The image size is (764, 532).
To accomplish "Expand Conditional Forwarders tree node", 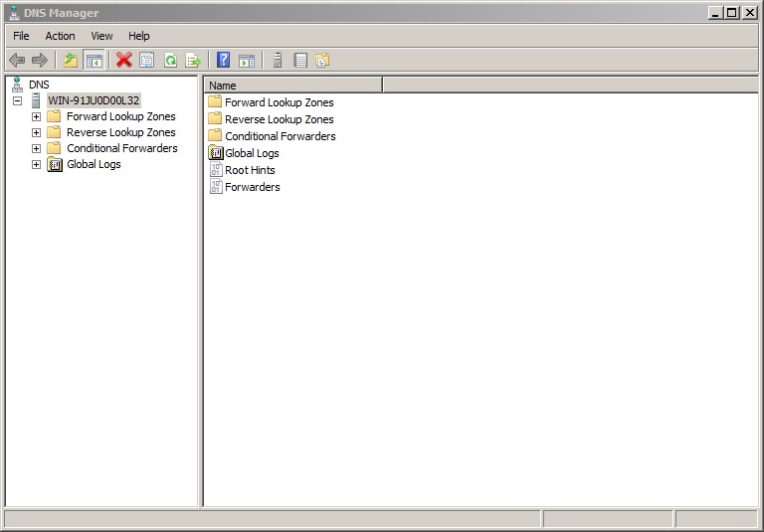I will click(x=36, y=148).
